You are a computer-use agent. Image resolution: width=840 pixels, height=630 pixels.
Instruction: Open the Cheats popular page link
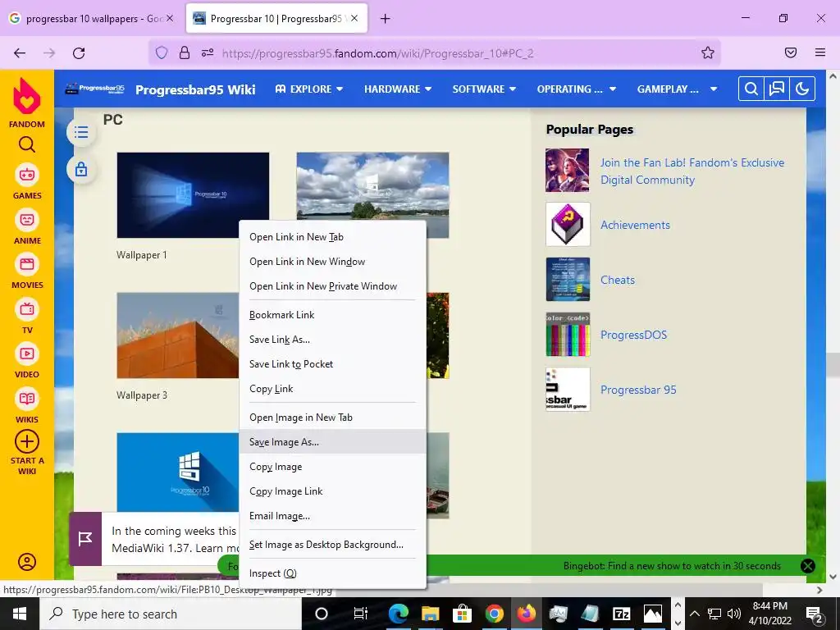(x=617, y=280)
